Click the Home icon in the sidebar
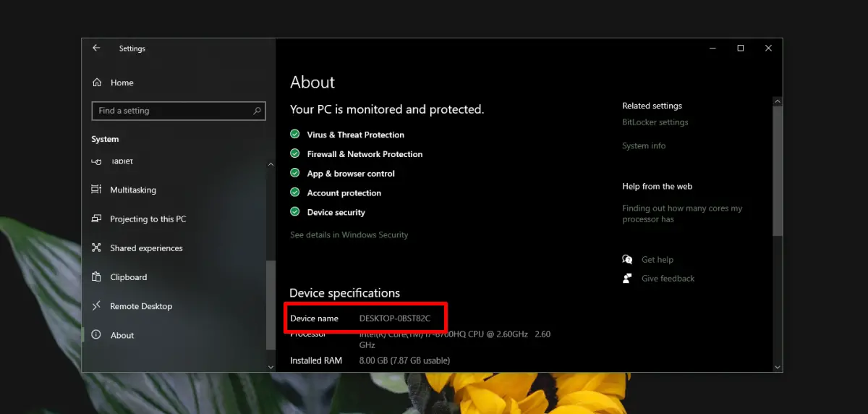The image size is (868, 414). pyautogui.click(x=97, y=83)
